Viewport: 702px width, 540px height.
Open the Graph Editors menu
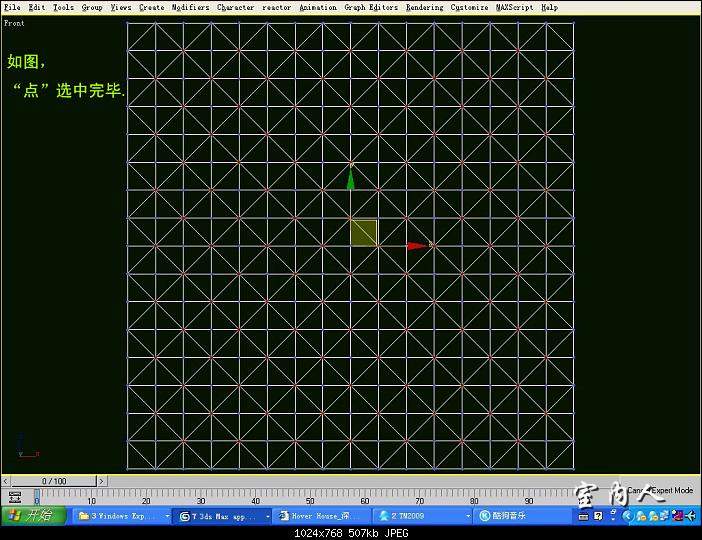click(371, 7)
